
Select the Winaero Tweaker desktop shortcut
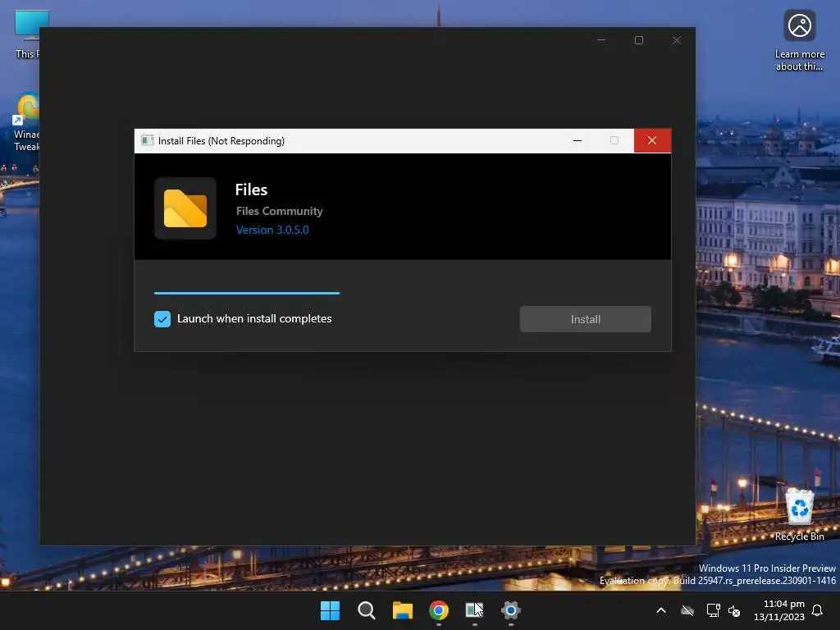point(25,122)
